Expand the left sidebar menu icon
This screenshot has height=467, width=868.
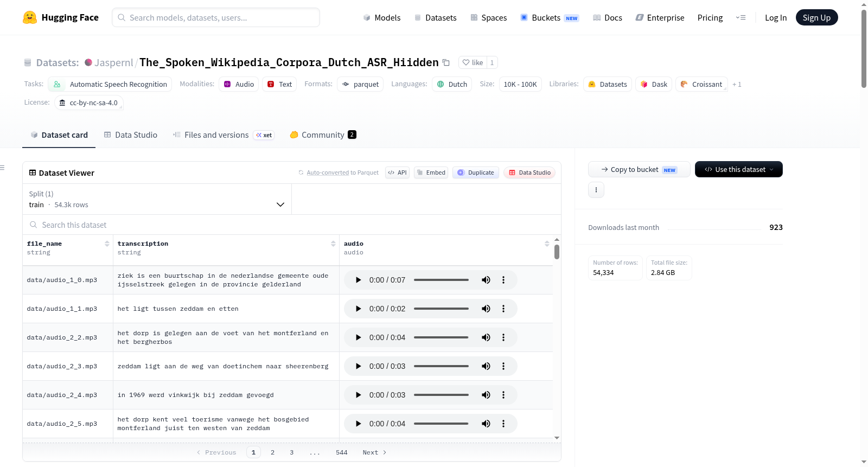coord(3,168)
